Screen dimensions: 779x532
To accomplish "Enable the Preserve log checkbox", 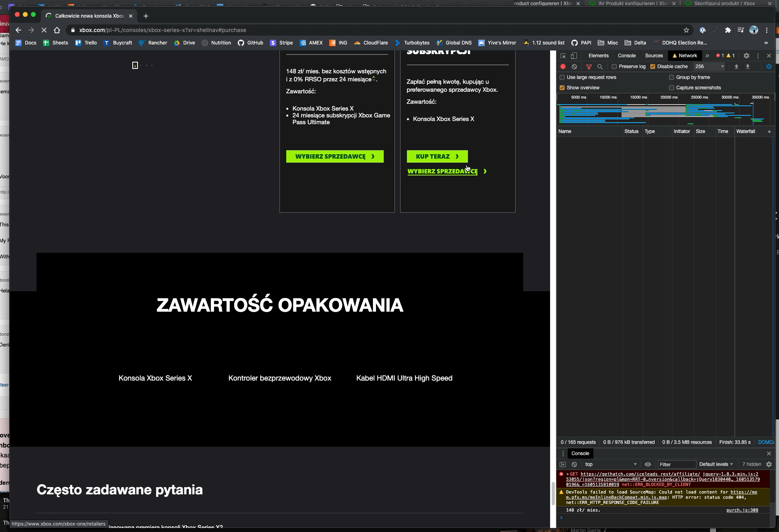I will point(614,66).
